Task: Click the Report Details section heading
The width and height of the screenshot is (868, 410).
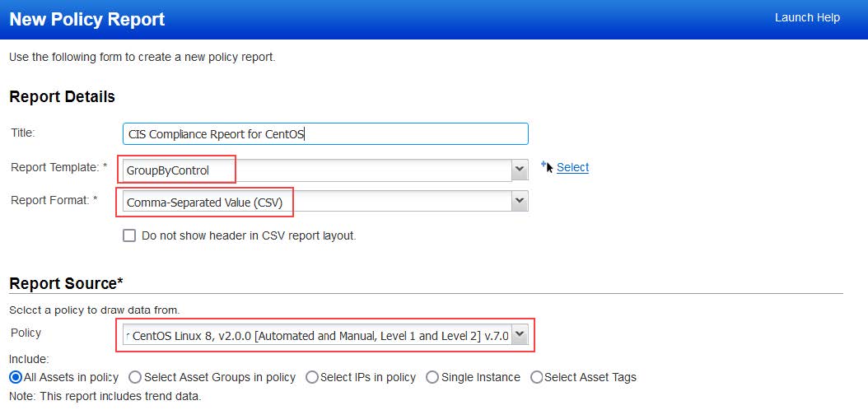Action: tap(62, 97)
